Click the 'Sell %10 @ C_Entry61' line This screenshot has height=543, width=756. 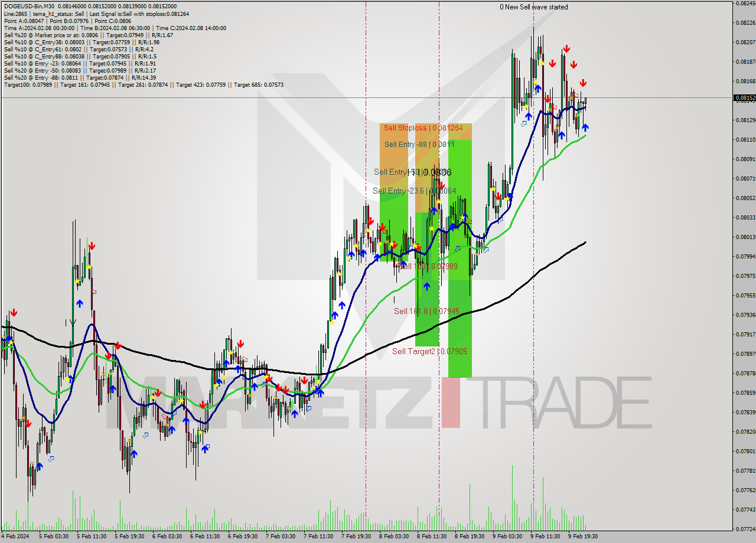79,49
